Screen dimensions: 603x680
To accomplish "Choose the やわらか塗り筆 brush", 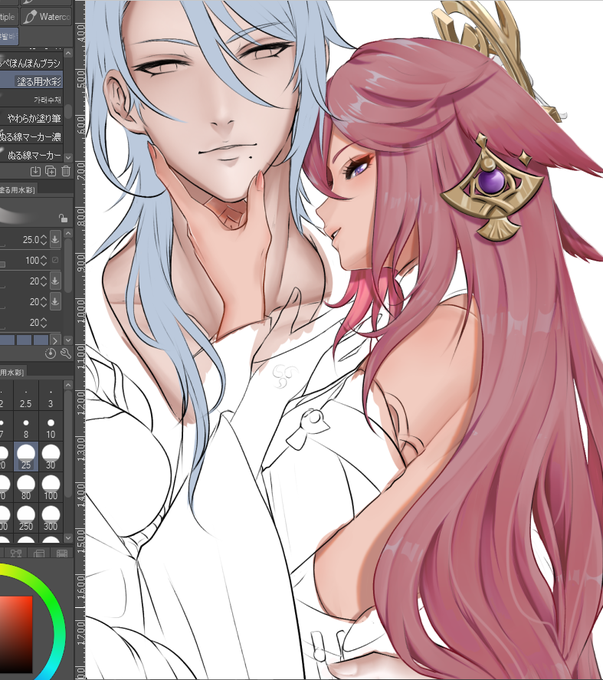I will click(32, 118).
